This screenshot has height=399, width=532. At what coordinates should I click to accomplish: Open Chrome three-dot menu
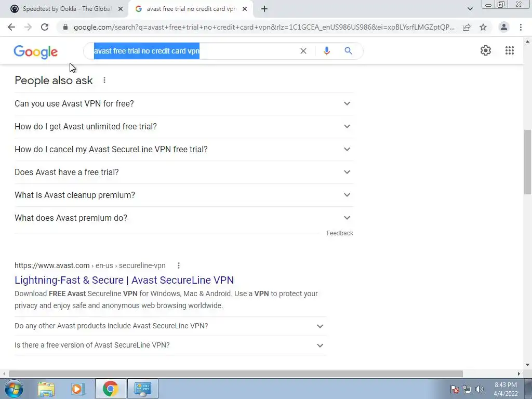tap(521, 27)
